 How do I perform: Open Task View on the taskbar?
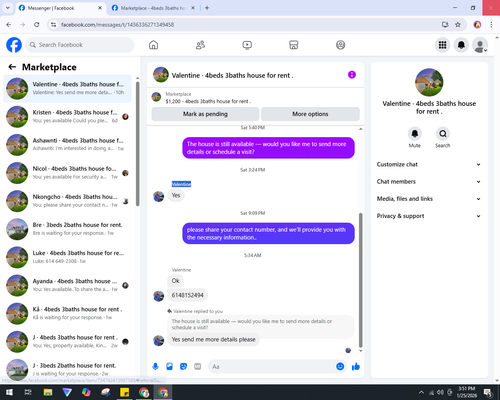tap(28, 392)
